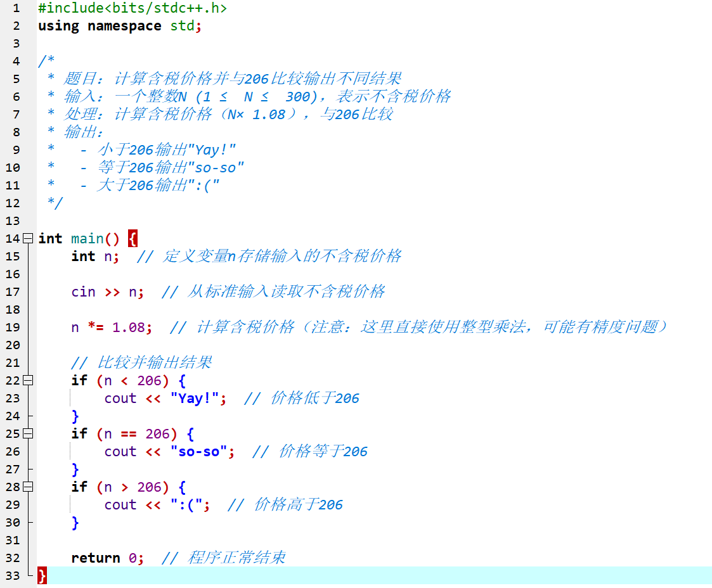The image size is (712, 588).
Task: Click the '/*' comment opener on line 4
Action: point(47,61)
